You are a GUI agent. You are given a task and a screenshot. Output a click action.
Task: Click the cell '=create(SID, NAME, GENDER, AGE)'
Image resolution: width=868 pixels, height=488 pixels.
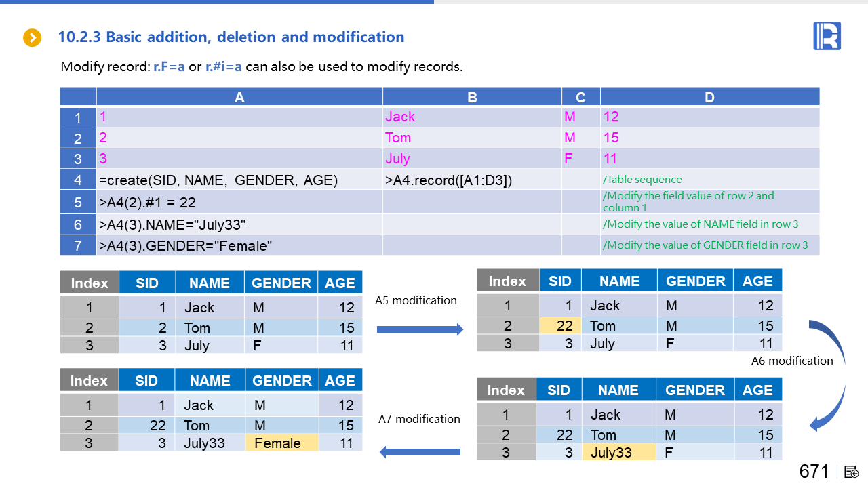[x=218, y=180]
